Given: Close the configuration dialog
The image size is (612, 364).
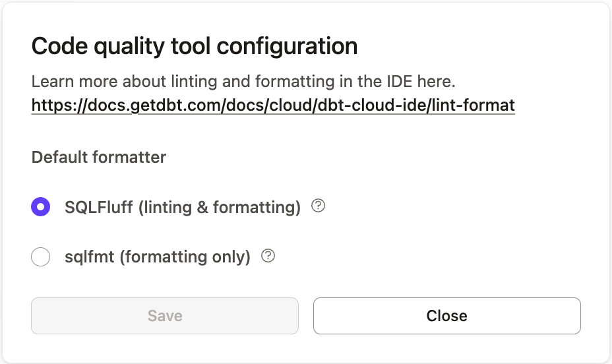Looking at the screenshot, I should tap(446, 316).
